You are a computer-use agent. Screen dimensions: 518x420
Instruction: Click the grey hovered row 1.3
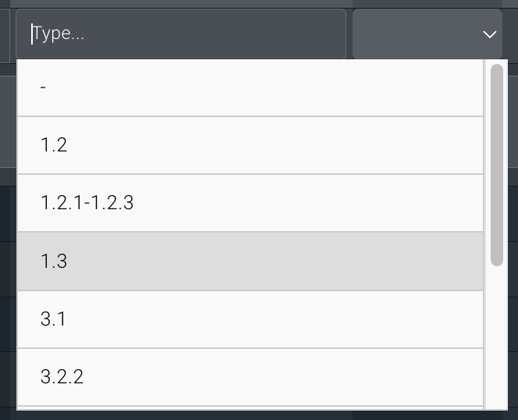point(250,261)
